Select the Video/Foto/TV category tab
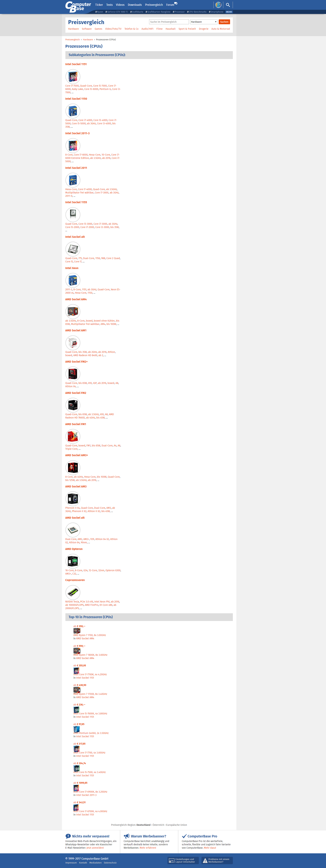The height and width of the screenshot is (868, 326). (113, 29)
